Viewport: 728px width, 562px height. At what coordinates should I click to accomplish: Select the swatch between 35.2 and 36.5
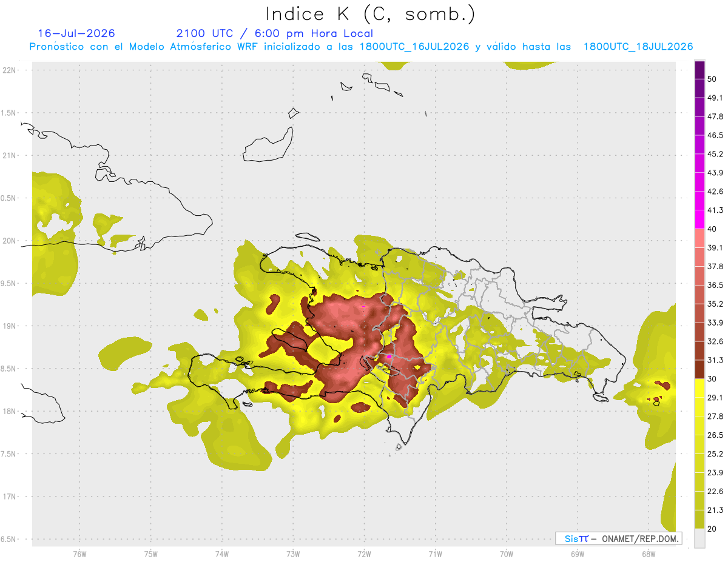[699, 295]
